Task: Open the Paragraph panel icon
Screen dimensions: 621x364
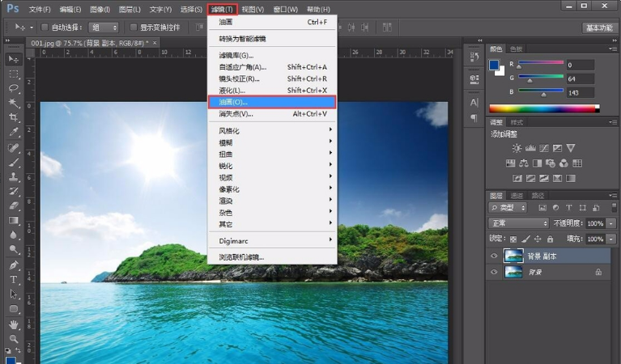Action: 474,118
